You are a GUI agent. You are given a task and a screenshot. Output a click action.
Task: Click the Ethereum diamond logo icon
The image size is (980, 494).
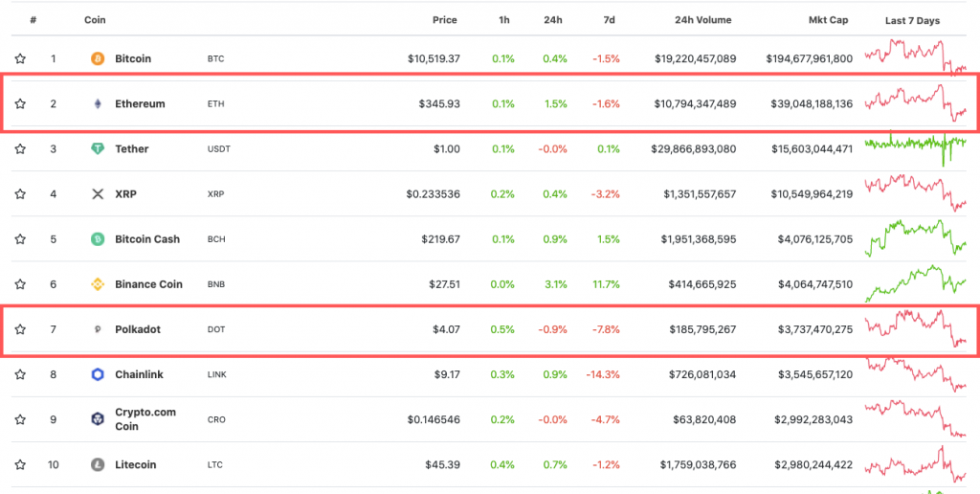(x=98, y=103)
